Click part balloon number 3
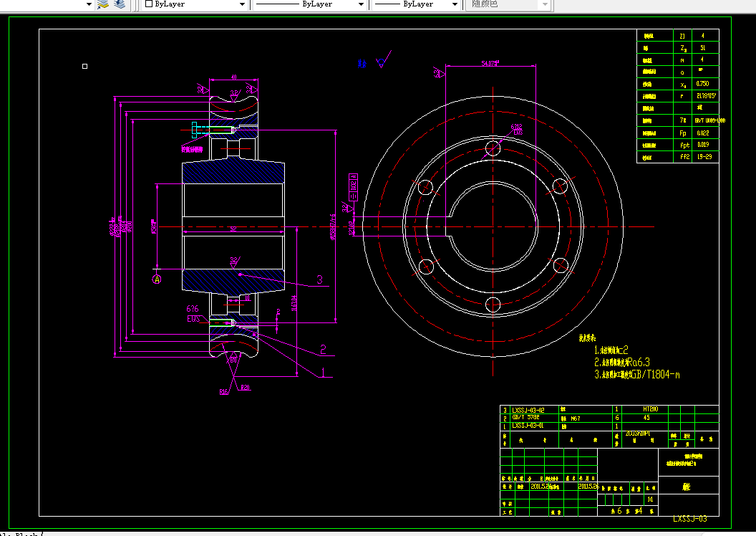Screen dimensions: 756x536 pos(319,279)
